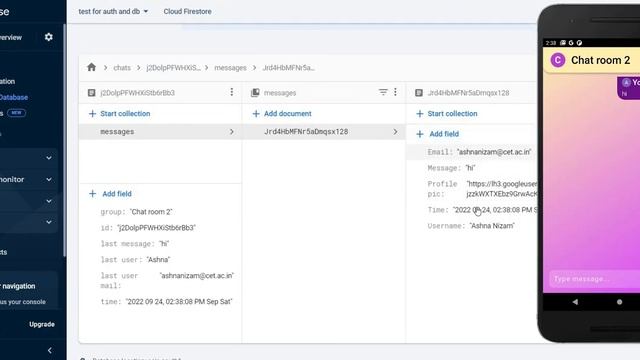This screenshot has height=360, width=640.
Task: Select document Jrd4HbMFNr5aDmqsx128 in list
Action: tap(324, 132)
